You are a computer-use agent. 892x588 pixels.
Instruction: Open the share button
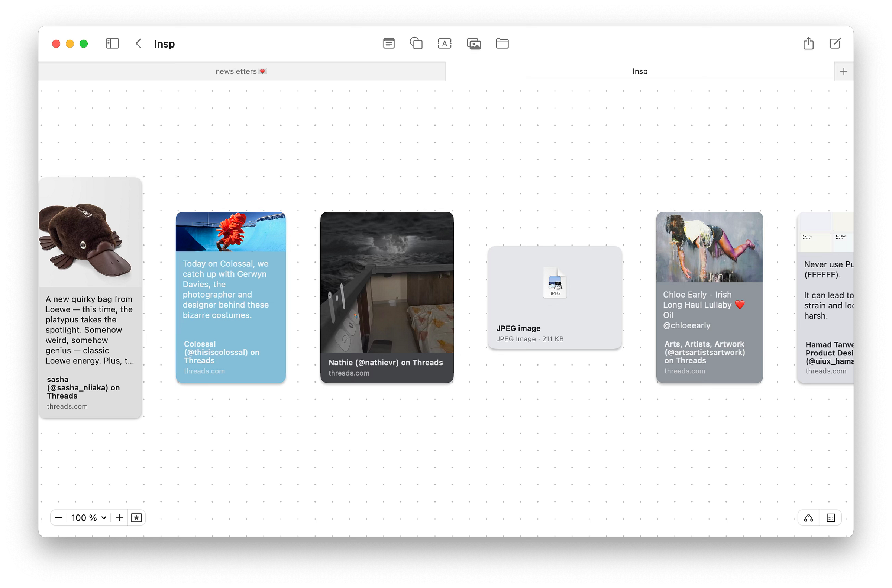808,43
